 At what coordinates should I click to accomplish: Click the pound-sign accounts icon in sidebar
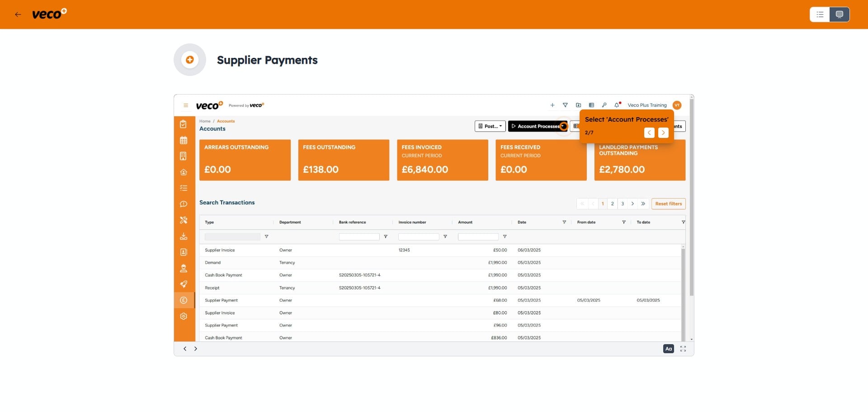click(183, 300)
